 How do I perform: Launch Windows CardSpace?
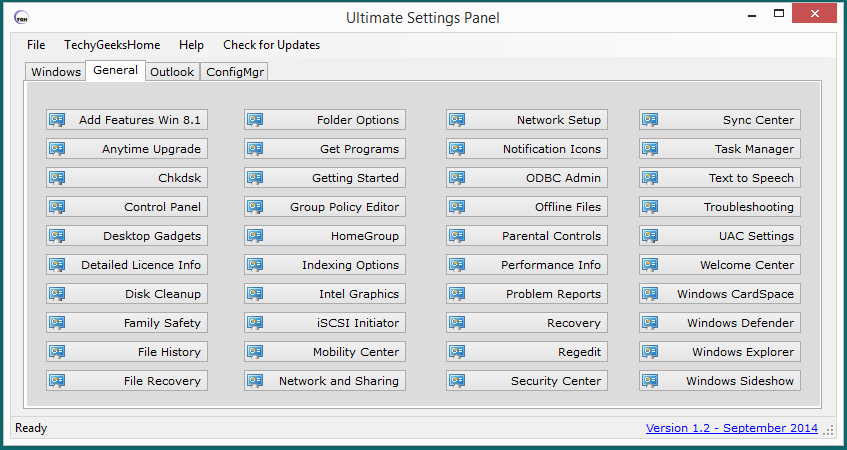pyautogui.click(x=720, y=294)
